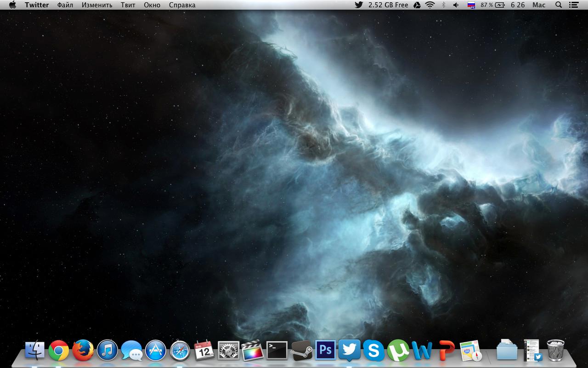Open the Documents folder stack in dock
Image resolution: width=588 pixels, height=368 pixels.
coord(507,351)
